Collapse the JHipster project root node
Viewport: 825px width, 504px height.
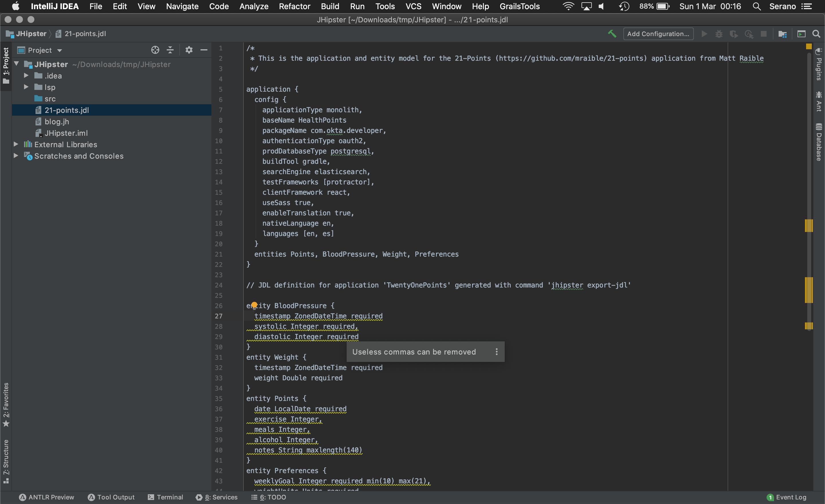point(16,64)
